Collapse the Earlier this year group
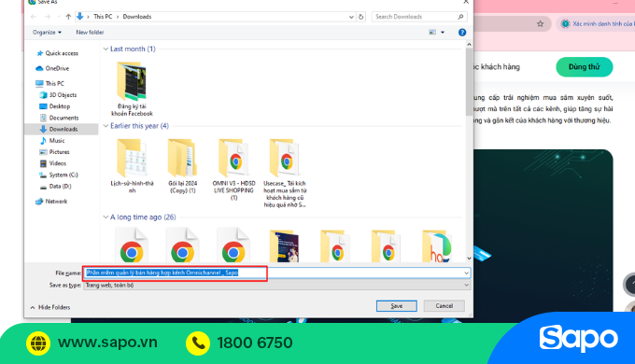This screenshot has width=635, height=364. point(106,126)
